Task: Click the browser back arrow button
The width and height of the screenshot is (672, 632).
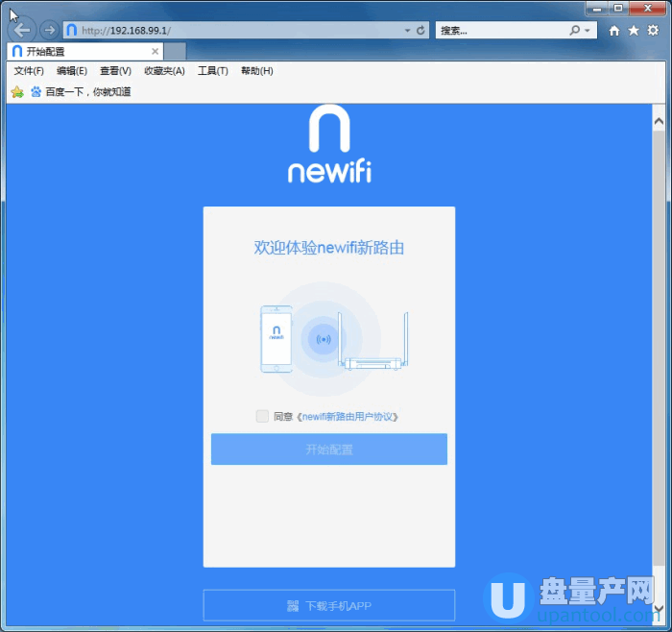Action: 22,30
